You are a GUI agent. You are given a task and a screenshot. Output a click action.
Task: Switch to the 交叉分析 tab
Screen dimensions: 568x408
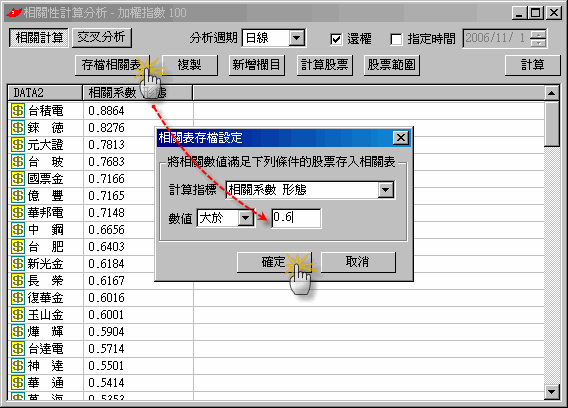[x=101, y=38]
